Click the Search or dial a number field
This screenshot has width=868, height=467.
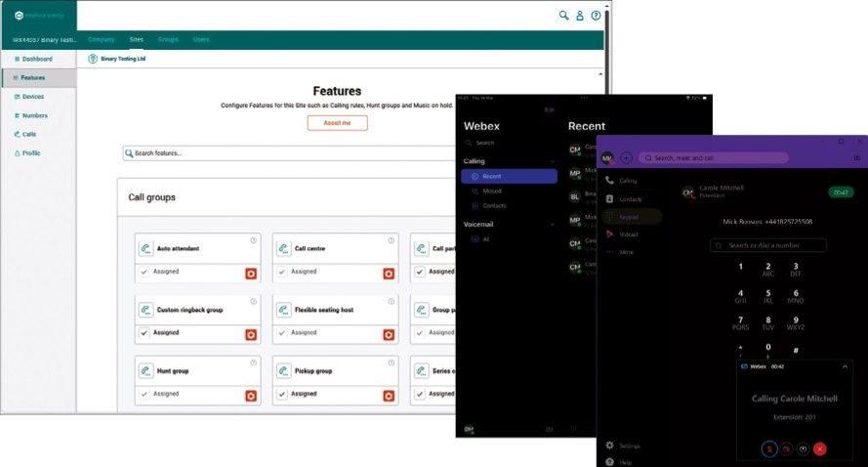pos(768,245)
